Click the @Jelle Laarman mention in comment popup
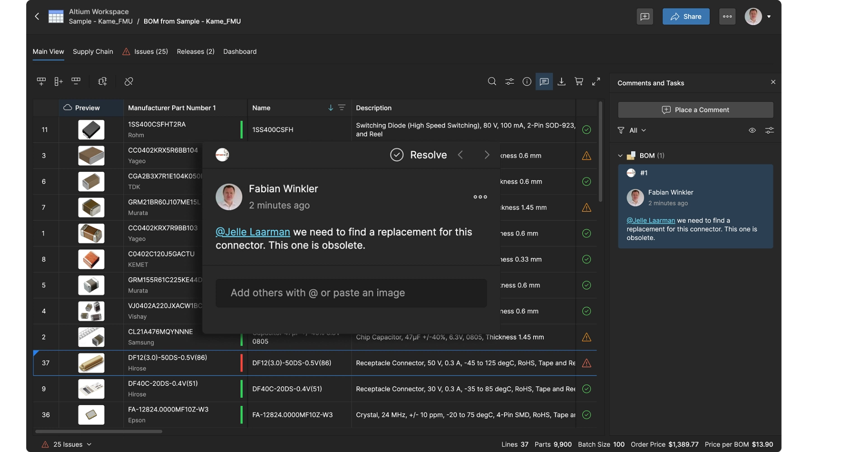The width and height of the screenshot is (868, 452). pos(253,232)
